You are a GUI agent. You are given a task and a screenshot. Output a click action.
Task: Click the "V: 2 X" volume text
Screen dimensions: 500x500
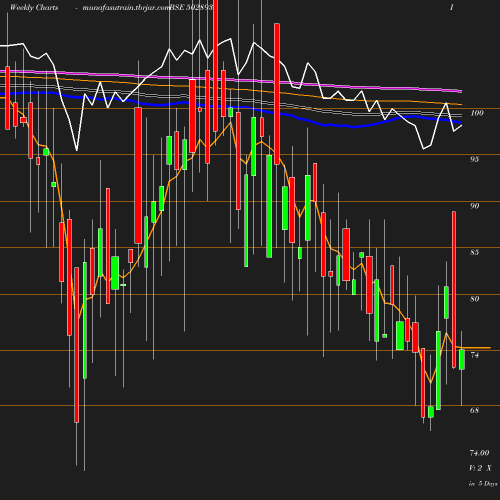[x=480, y=468]
